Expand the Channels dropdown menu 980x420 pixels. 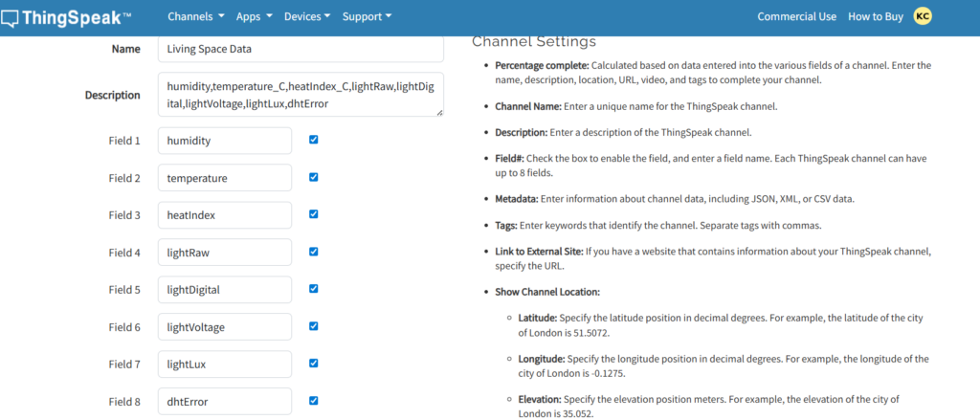click(x=195, y=16)
